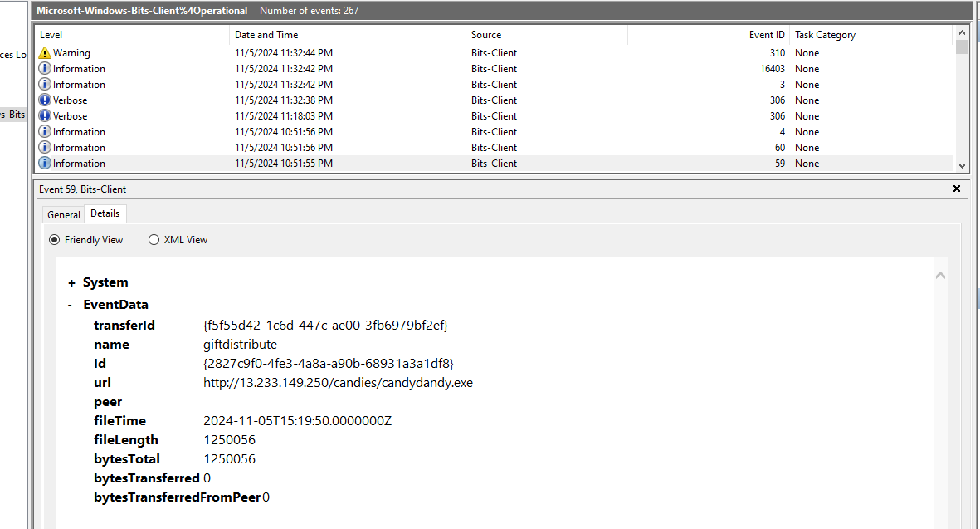Click the Event 59, Bits-Client pane title
This screenshot has width=980, height=529.
[x=82, y=189]
